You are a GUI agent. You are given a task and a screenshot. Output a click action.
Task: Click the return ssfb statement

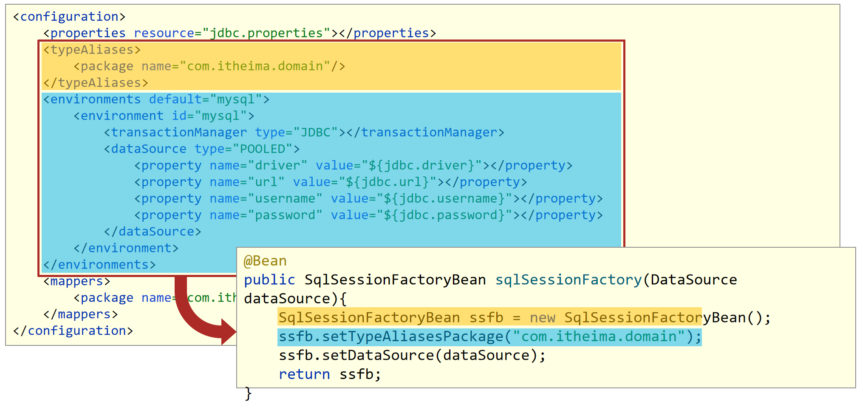330,374
